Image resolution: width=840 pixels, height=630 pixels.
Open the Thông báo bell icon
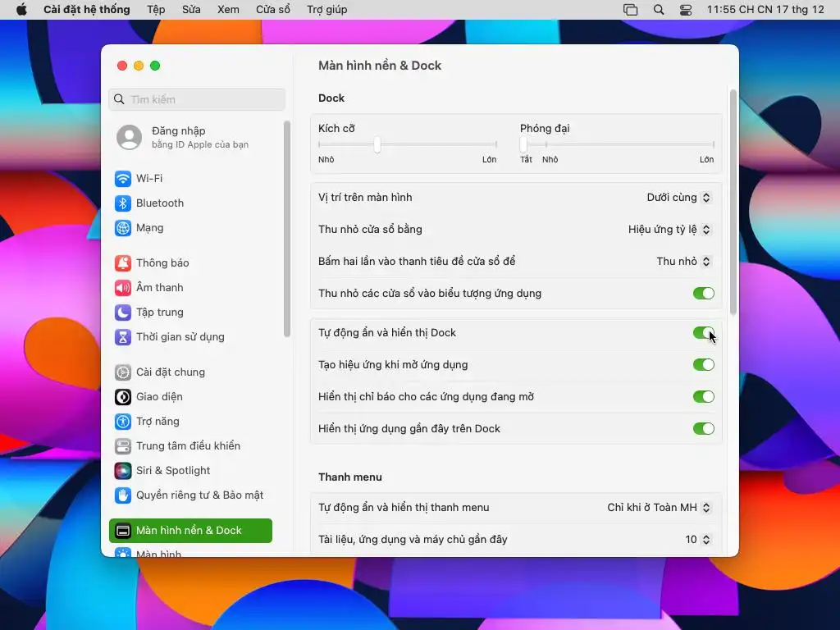coord(123,263)
